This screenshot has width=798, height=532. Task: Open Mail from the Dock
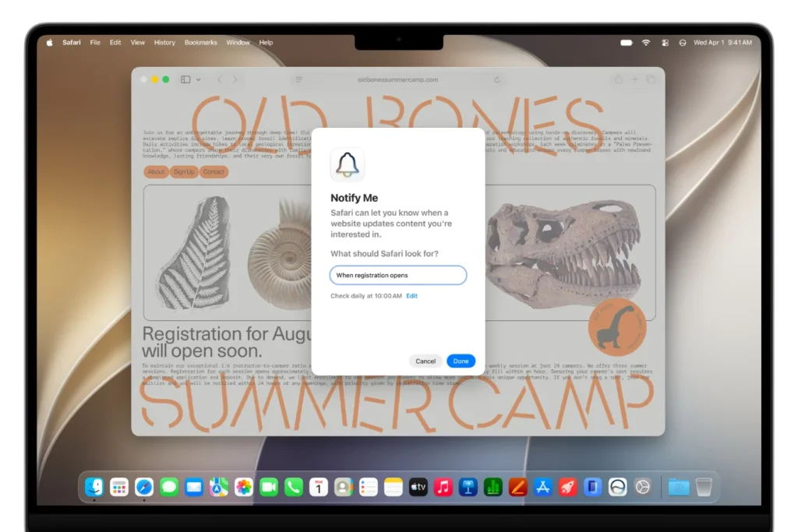pyautogui.click(x=194, y=488)
